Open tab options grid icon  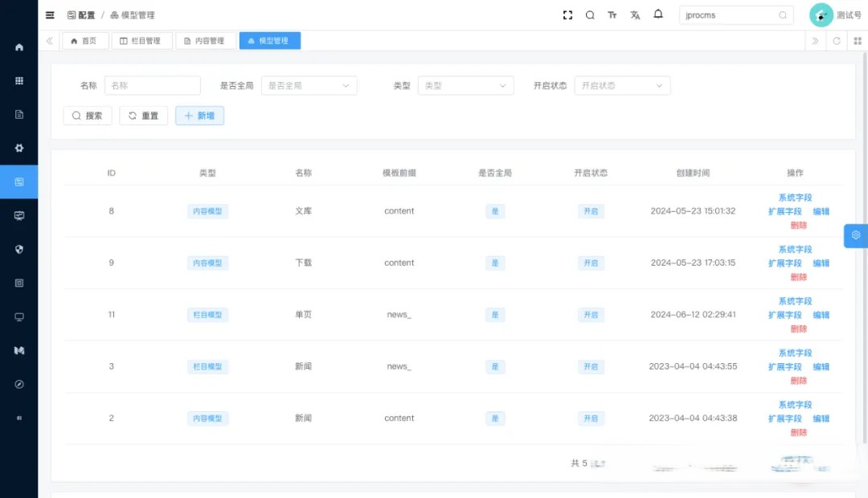click(x=858, y=41)
